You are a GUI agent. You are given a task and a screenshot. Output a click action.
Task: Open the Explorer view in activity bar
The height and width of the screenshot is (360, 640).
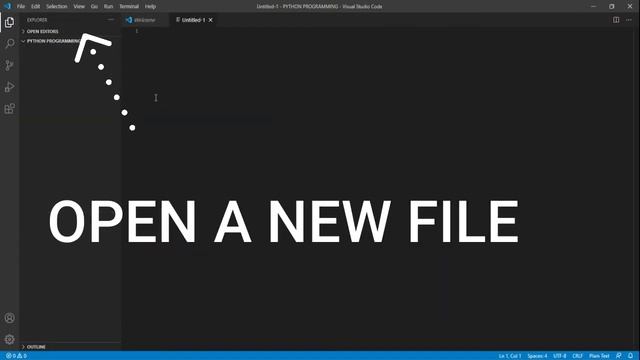coord(9,22)
